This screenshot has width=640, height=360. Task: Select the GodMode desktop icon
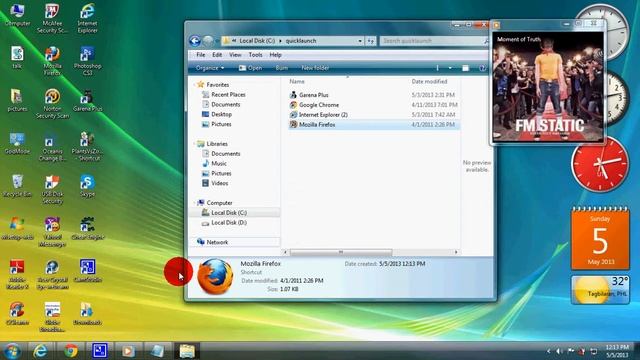17,143
